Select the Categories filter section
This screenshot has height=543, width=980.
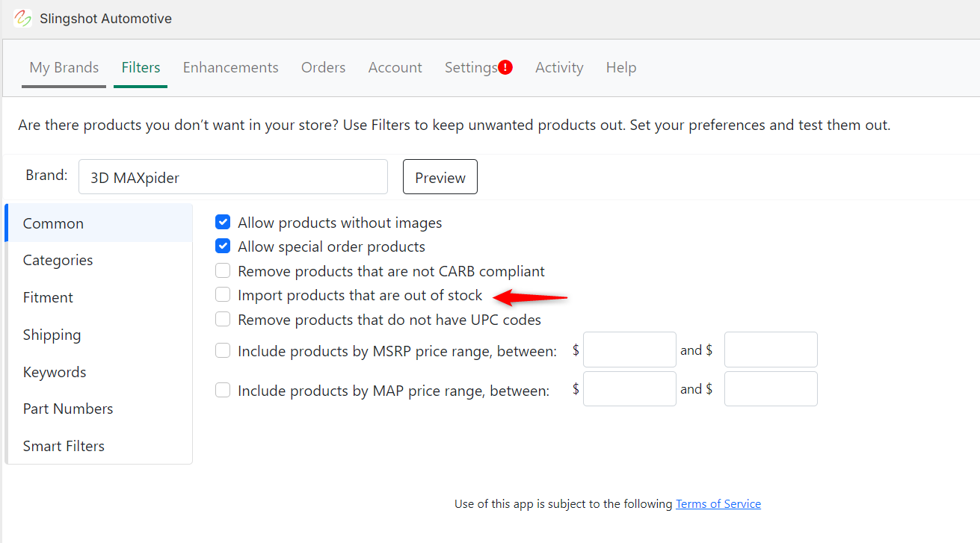[x=99, y=260]
